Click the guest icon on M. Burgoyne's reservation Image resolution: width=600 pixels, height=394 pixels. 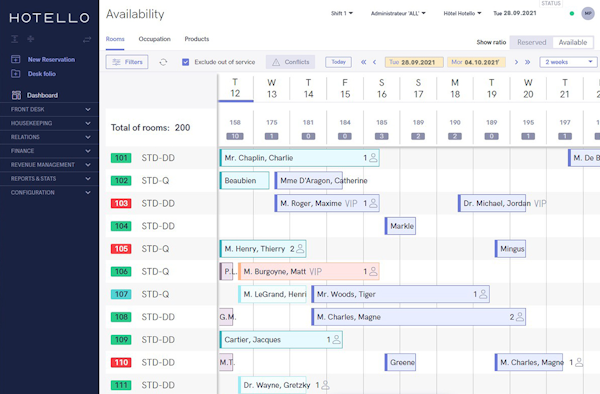[x=373, y=271]
